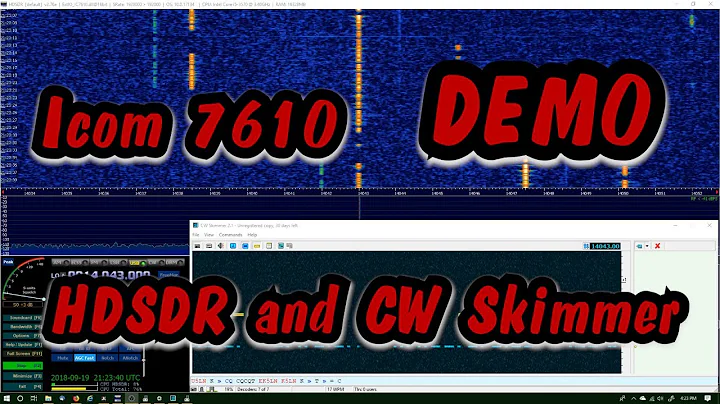Click the CPU Total readout in HDSDR

click(x=121, y=389)
